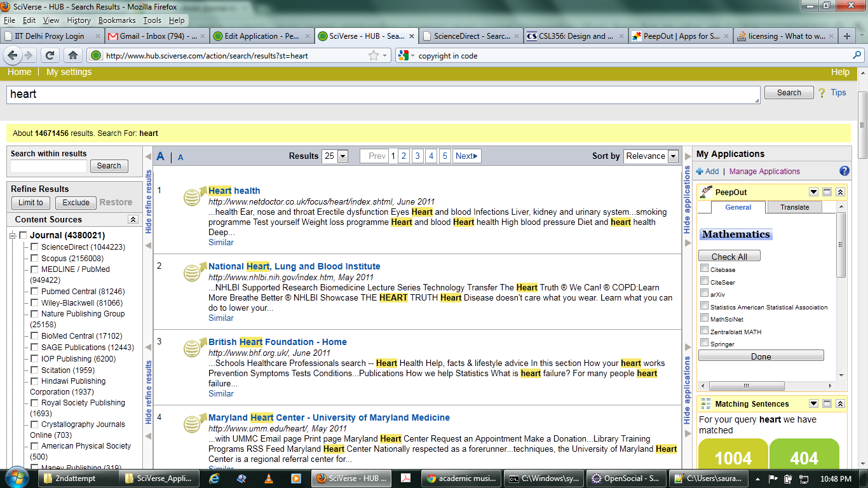This screenshot has height=488, width=868.
Task: Click the blue help question mark in My Applications
Action: coord(844,171)
